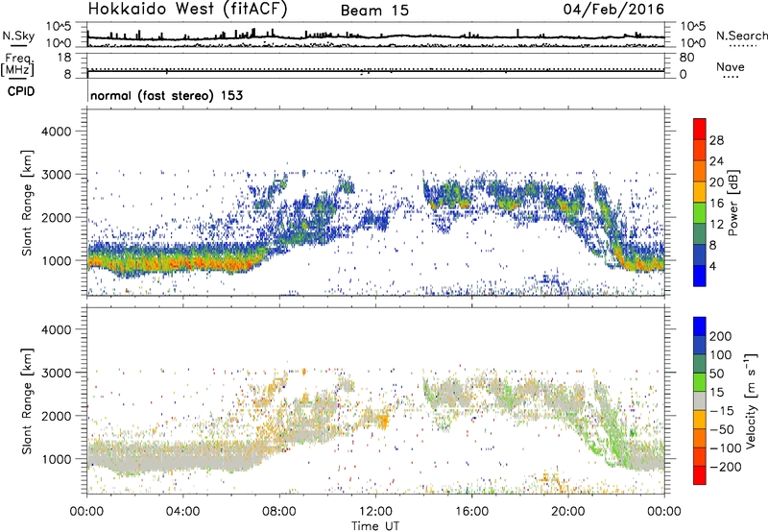
Task: Click the 'Power [dB]' colorbar label
Action: [x=732, y=203]
